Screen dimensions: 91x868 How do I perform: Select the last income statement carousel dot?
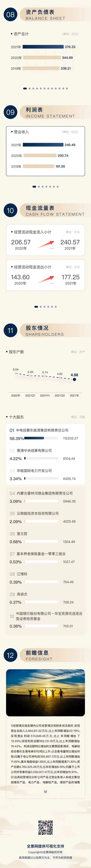[x=58, y=186]
